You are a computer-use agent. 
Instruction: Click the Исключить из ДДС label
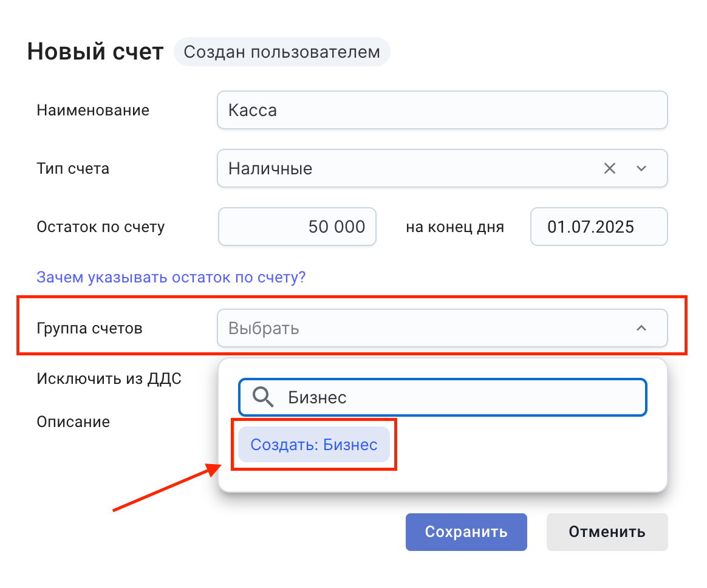point(109,379)
